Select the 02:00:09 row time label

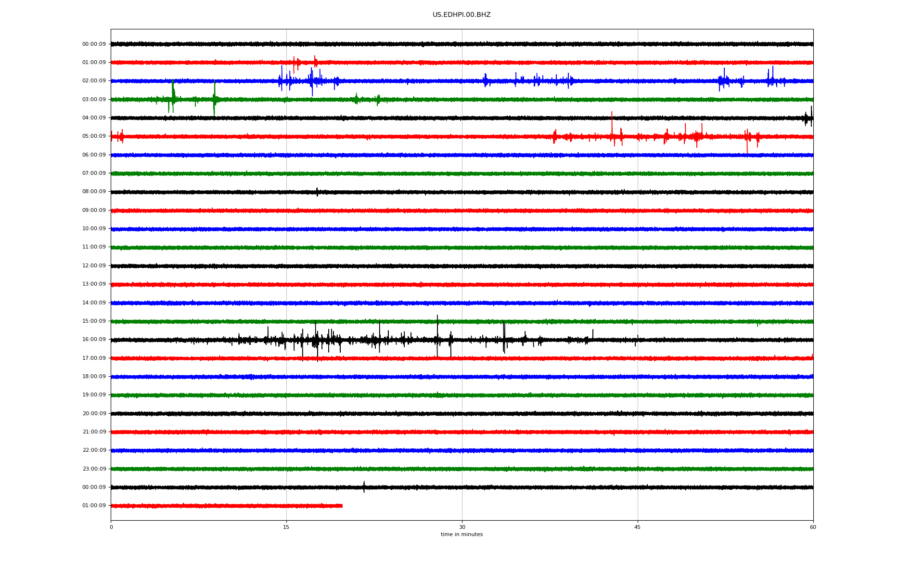94,81
